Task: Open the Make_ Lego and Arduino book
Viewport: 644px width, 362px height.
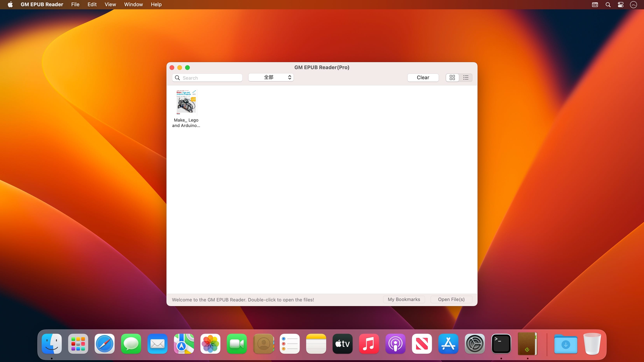Action: click(x=186, y=102)
